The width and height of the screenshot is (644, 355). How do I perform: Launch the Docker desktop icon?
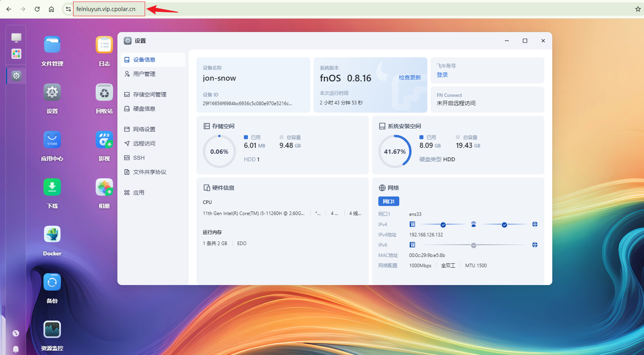(52, 234)
